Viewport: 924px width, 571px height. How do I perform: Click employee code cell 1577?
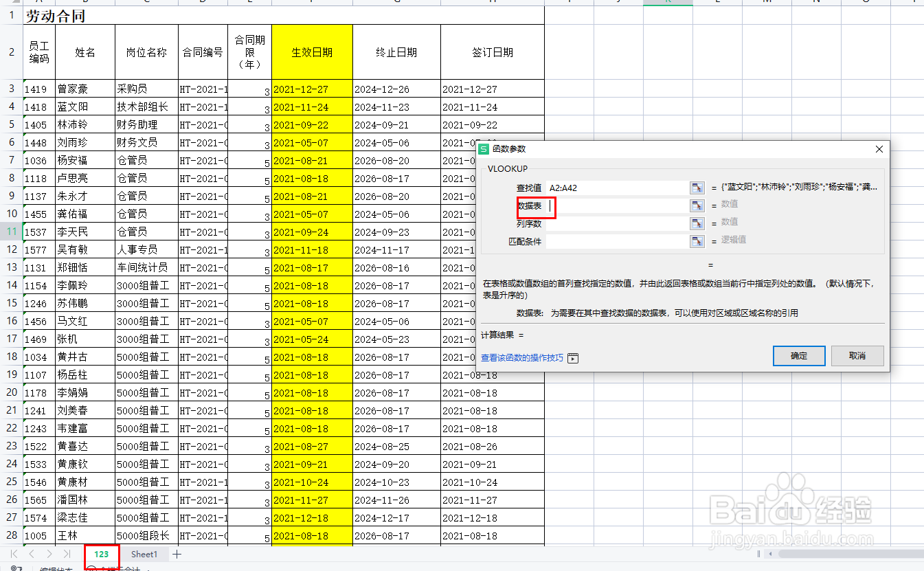pos(39,249)
